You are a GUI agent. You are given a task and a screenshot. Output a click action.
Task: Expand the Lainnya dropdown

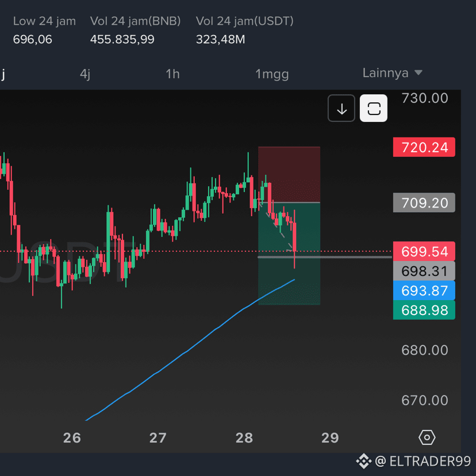point(392,73)
